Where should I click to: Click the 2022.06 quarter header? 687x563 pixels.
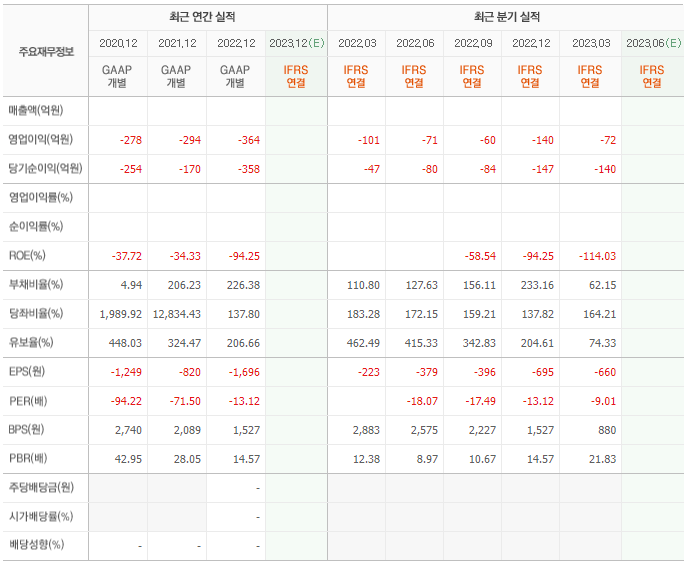[415, 43]
